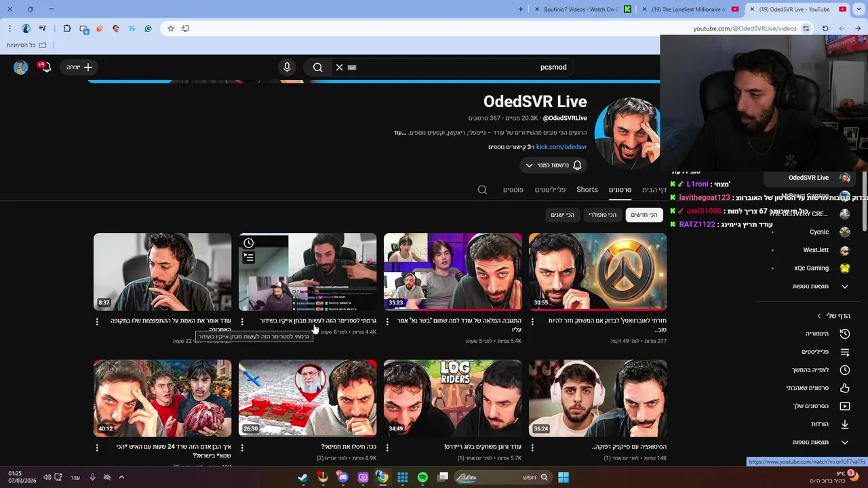Image resolution: width=868 pixels, height=488 pixels.
Task: Open Log Riders video thumbnail
Action: tap(452, 398)
